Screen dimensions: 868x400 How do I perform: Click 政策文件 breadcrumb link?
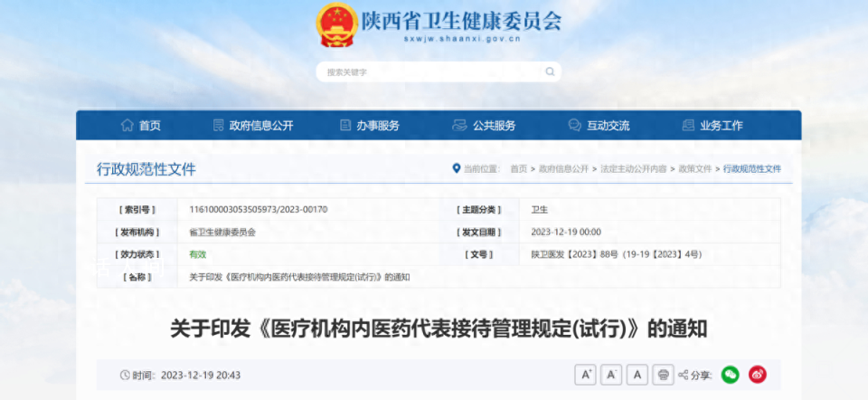click(x=694, y=169)
